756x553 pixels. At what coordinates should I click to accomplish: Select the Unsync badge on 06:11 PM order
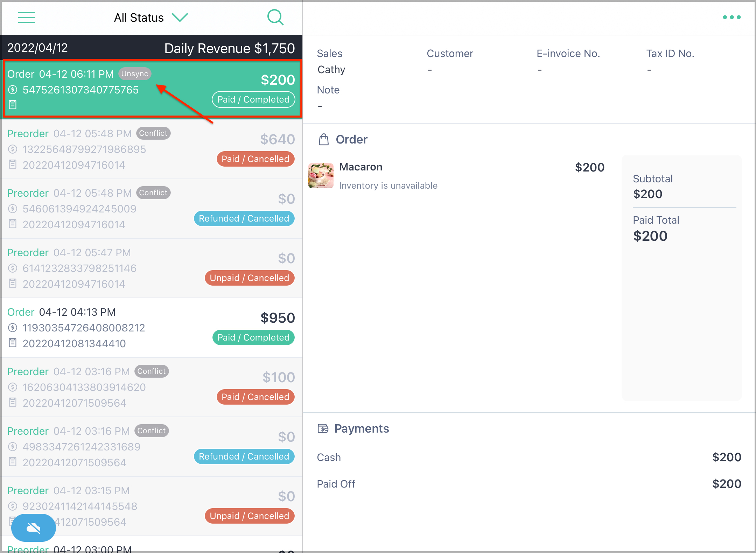[135, 74]
